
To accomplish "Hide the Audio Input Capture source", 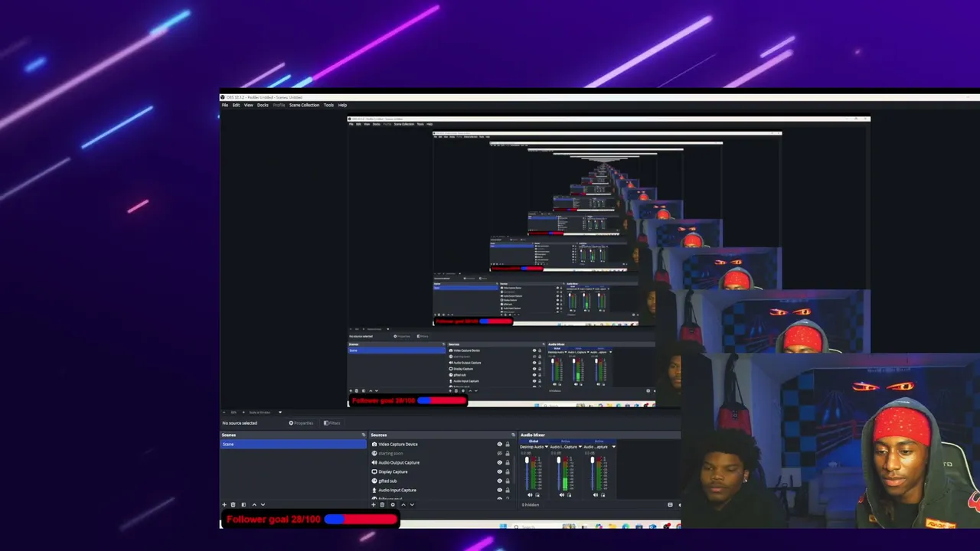I will tap(500, 491).
